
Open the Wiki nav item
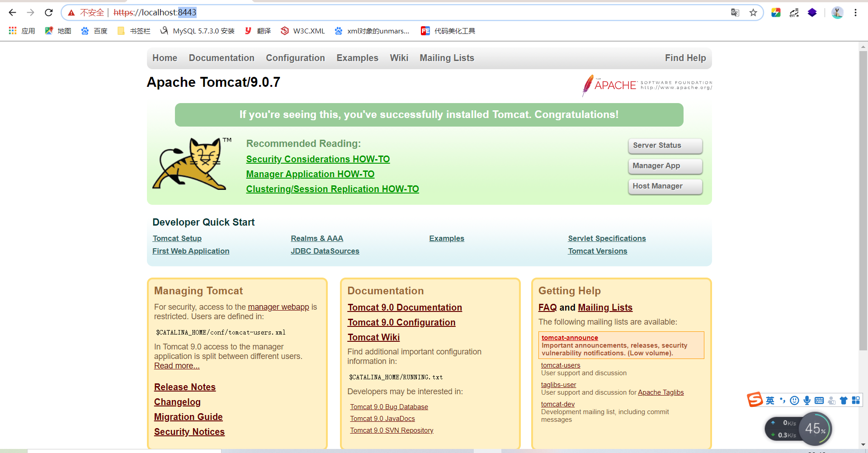(399, 58)
